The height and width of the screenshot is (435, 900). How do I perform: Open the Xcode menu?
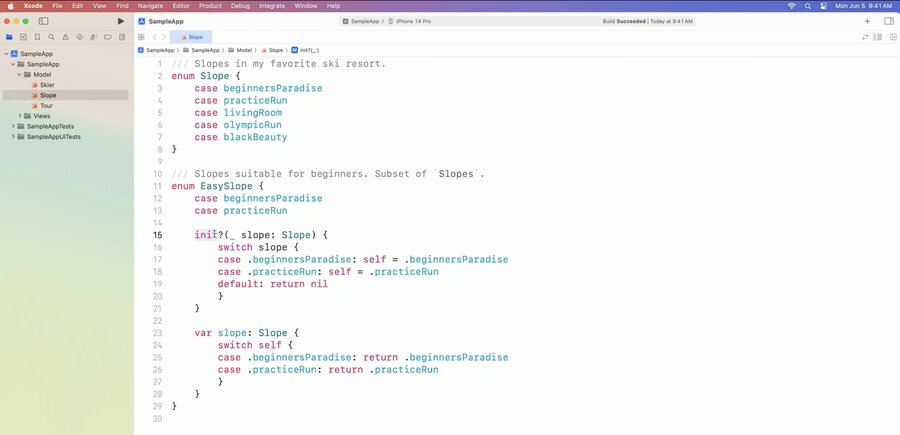[33, 6]
